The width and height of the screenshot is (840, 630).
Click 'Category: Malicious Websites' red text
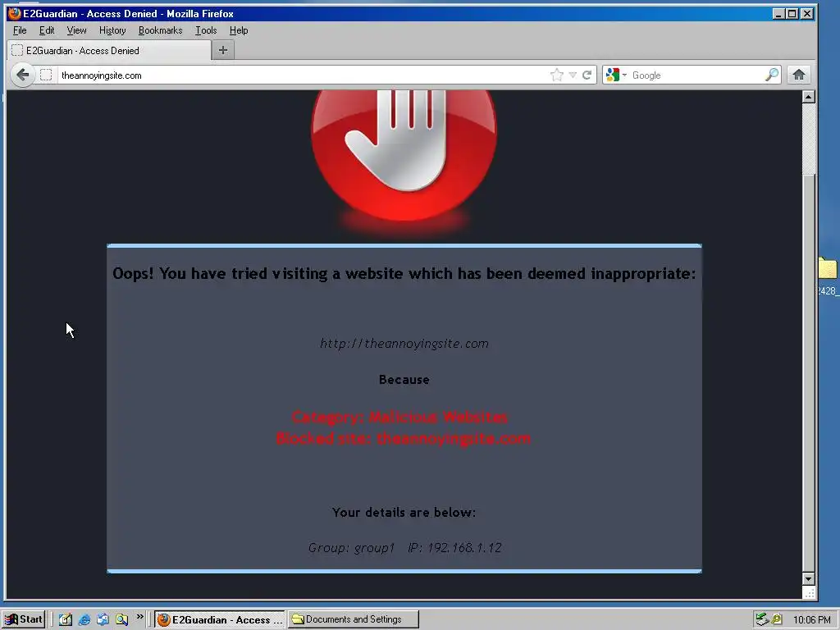coord(399,418)
